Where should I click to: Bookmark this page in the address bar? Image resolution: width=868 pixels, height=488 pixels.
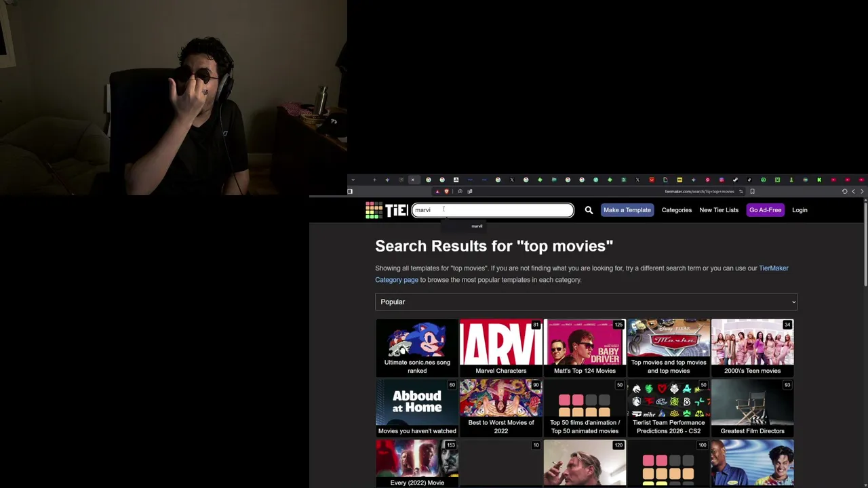pos(752,191)
